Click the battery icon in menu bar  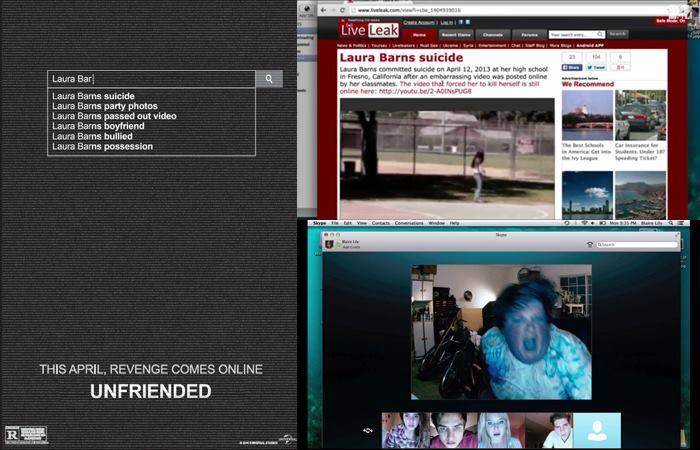click(x=603, y=223)
